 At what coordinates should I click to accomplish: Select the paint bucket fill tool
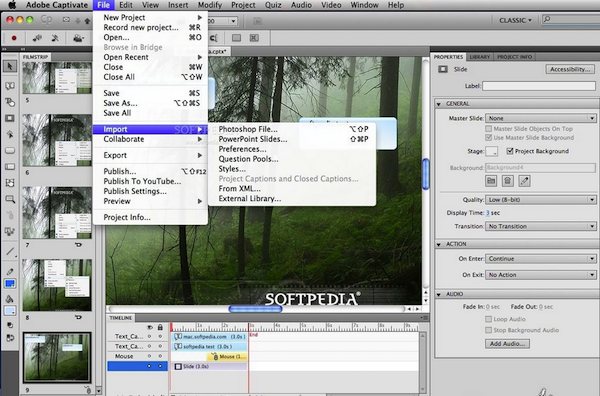(x=10, y=299)
